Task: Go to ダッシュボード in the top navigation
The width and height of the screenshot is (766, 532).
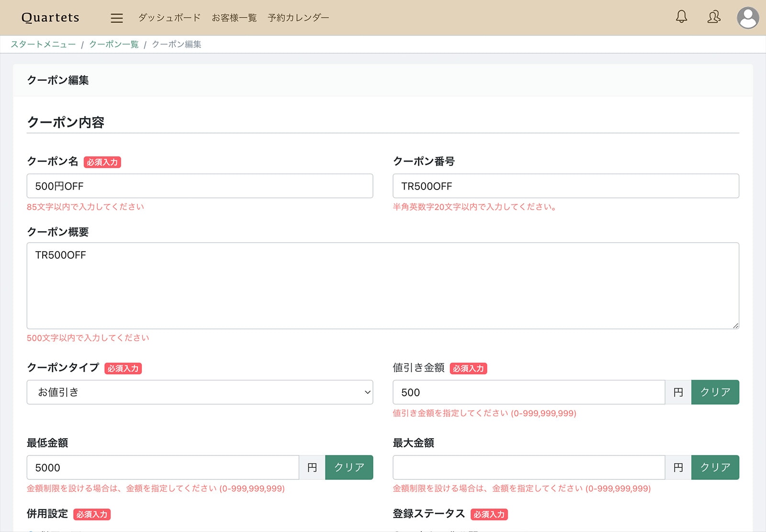Action: pos(169,18)
